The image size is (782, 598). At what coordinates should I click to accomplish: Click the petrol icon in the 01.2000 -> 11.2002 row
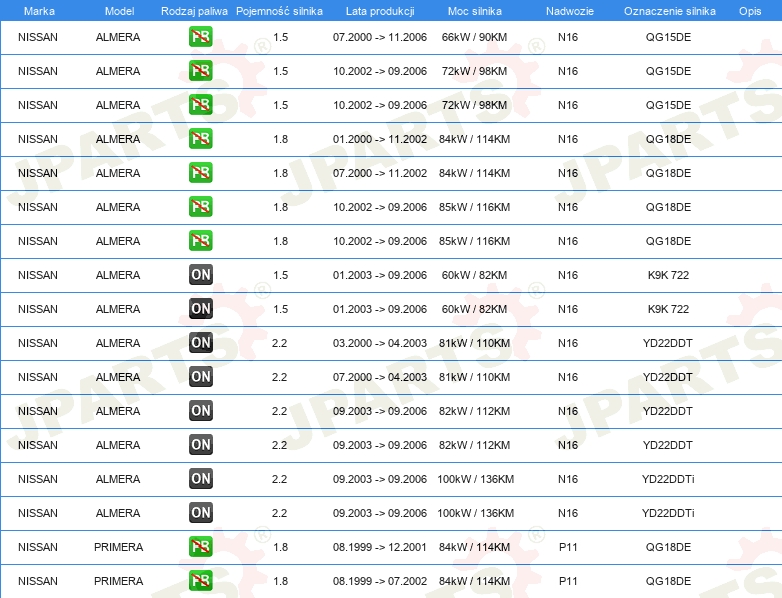[x=200, y=139]
